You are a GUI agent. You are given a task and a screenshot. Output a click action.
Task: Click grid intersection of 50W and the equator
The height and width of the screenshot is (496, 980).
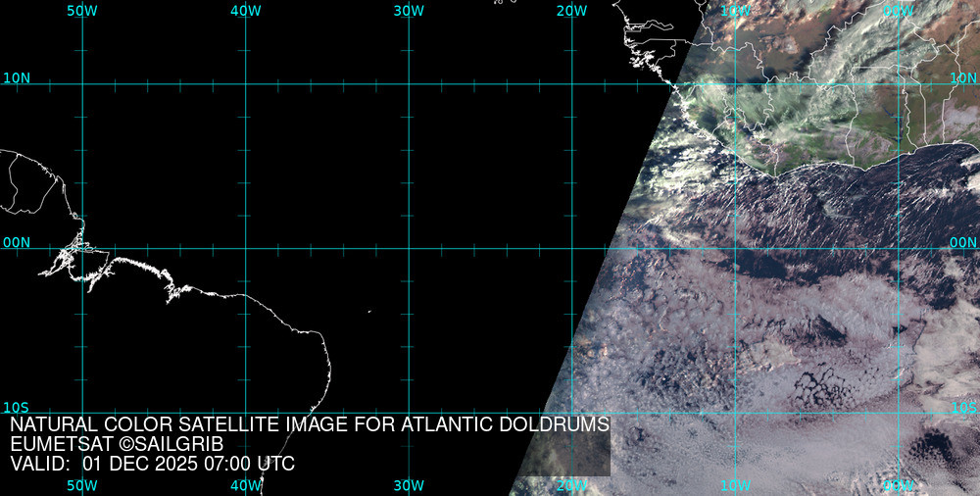pyautogui.click(x=82, y=248)
